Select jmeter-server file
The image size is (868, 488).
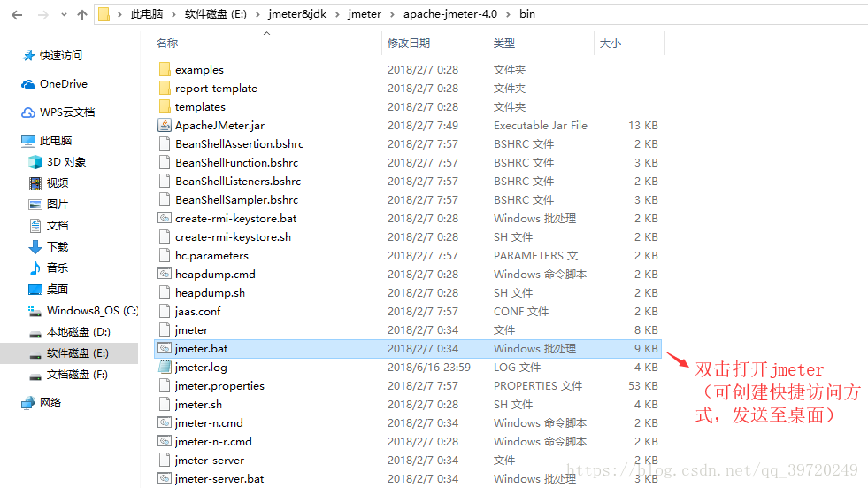pyautogui.click(x=209, y=461)
